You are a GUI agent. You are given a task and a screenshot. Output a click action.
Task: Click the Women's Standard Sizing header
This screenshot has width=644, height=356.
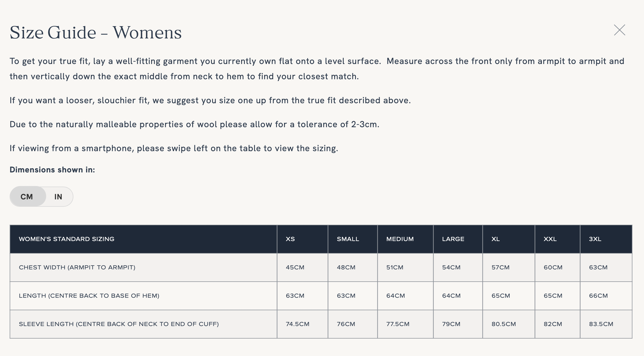tap(66, 239)
